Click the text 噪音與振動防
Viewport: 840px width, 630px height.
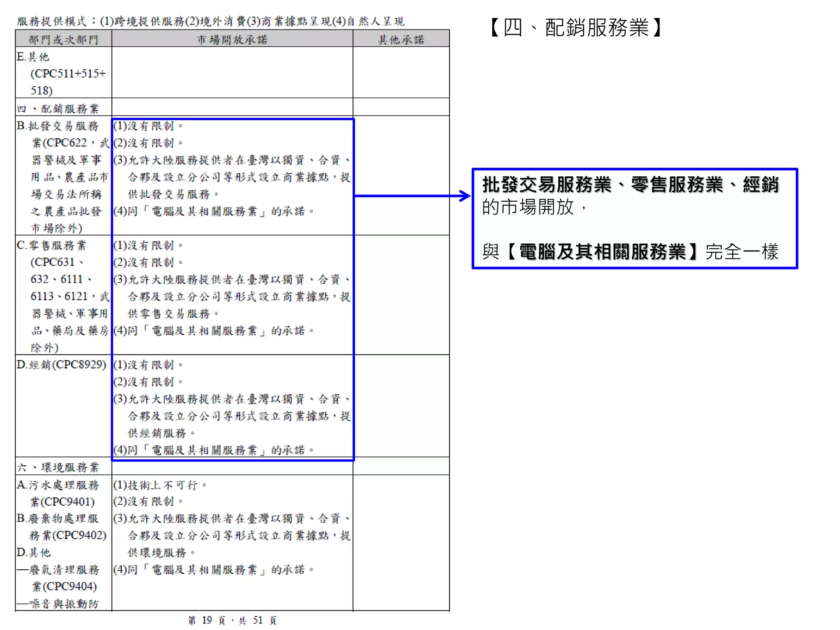(x=64, y=603)
